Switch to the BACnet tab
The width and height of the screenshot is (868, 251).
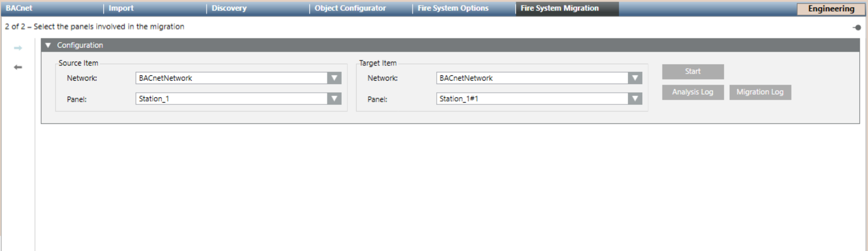(x=19, y=8)
